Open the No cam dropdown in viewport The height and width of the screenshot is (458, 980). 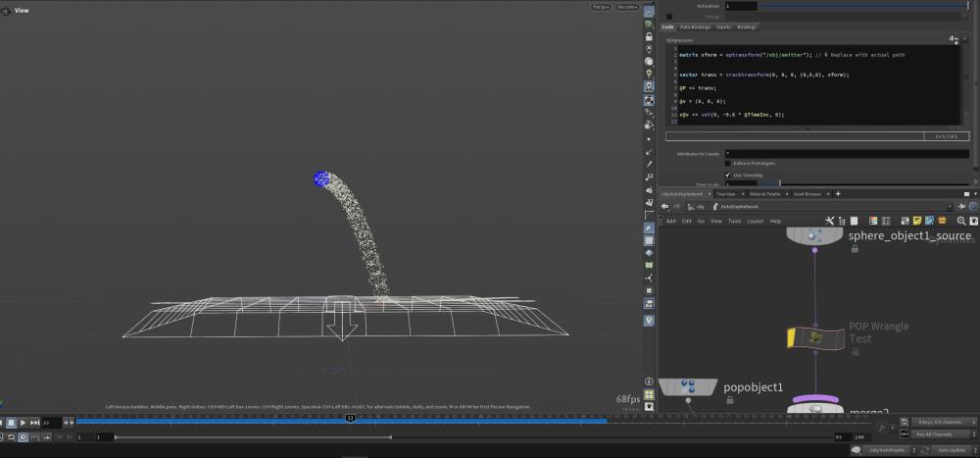(x=627, y=7)
